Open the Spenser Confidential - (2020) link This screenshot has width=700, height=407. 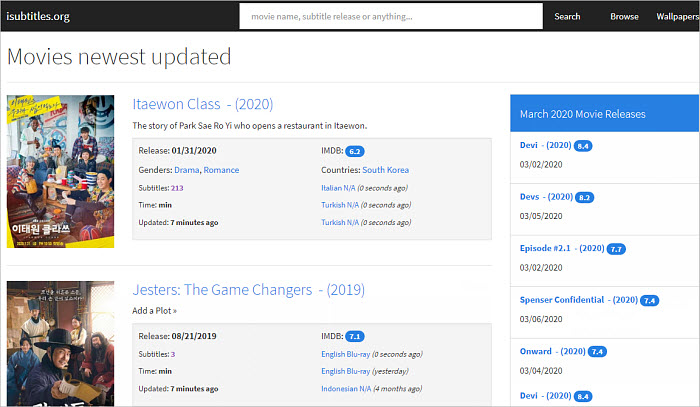click(x=579, y=300)
